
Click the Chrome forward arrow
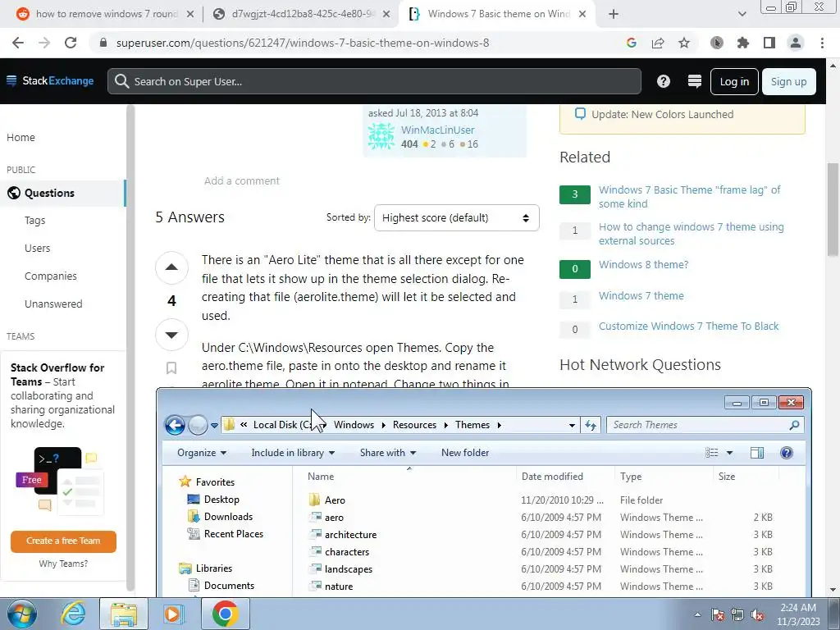[44, 43]
